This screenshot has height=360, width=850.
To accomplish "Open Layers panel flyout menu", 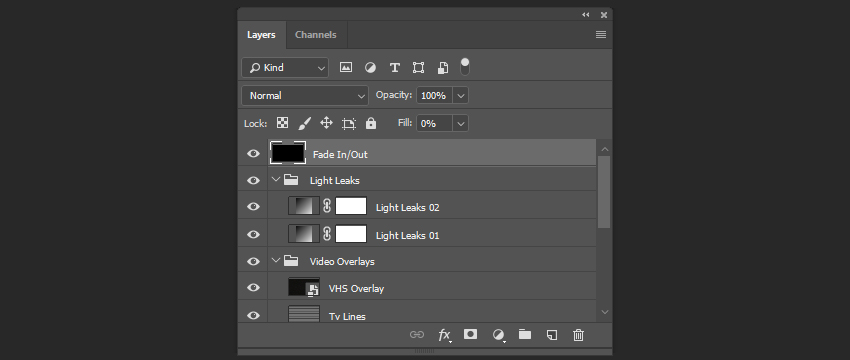I will click(601, 35).
